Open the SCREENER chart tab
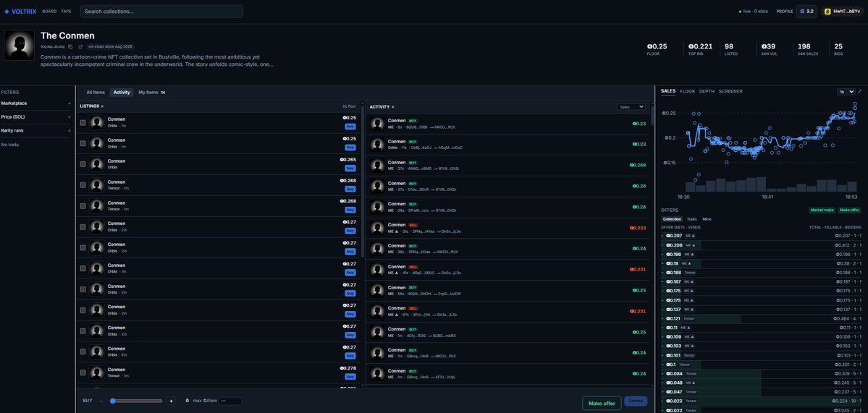 (730, 91)
